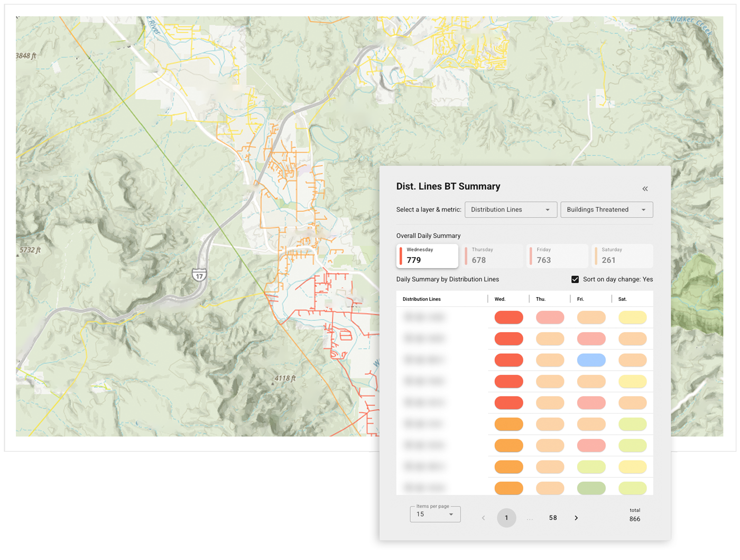
Task: Click first row red Wednesday swatch
Action: pos(508,317)
